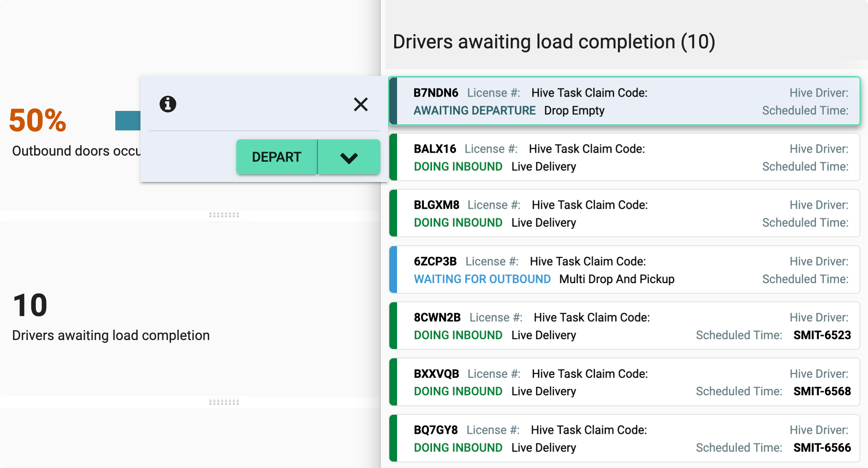Screen dimensions: 868x468
Task: Click the SMIT-6568 value
Action: 822,391
